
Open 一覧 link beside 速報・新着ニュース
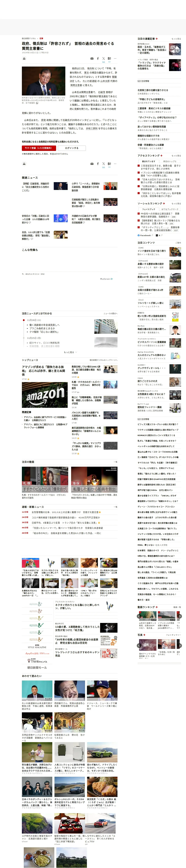tap(115, 507)
